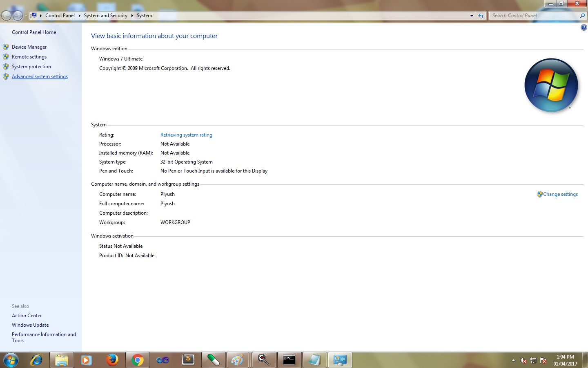The width and height of the screenshot is (588, 368).
Task: Click the Help question mark icon
Action: (584, 27)
